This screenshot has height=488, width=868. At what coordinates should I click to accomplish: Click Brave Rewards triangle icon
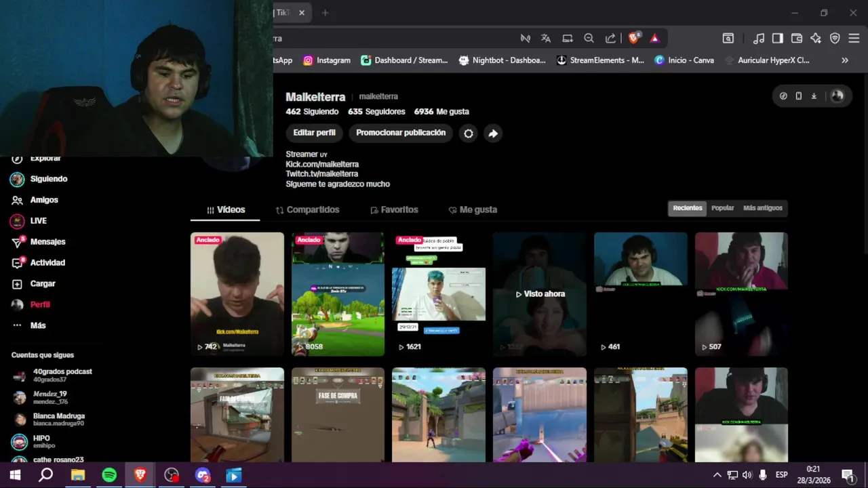(x=654, y=39)
